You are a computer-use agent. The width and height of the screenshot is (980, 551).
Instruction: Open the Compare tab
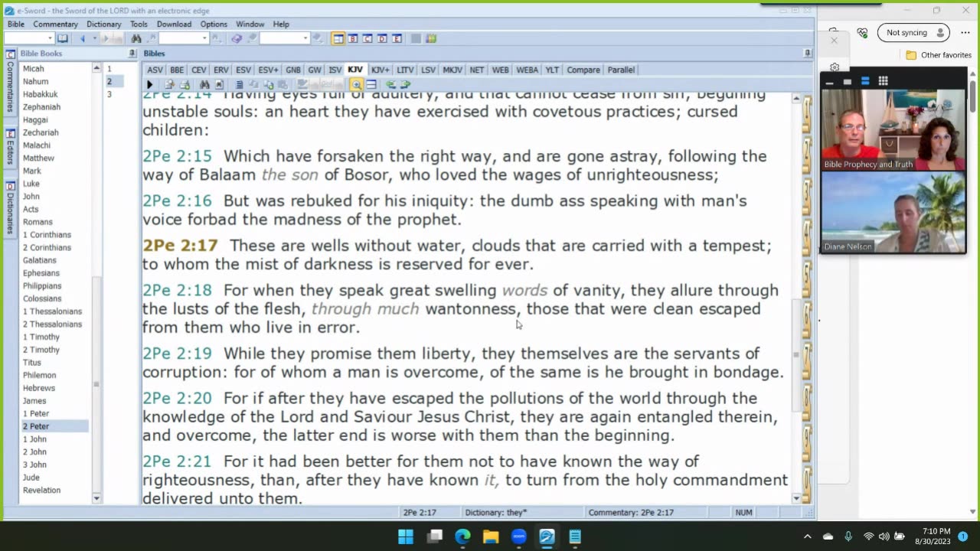pos(583,70)
